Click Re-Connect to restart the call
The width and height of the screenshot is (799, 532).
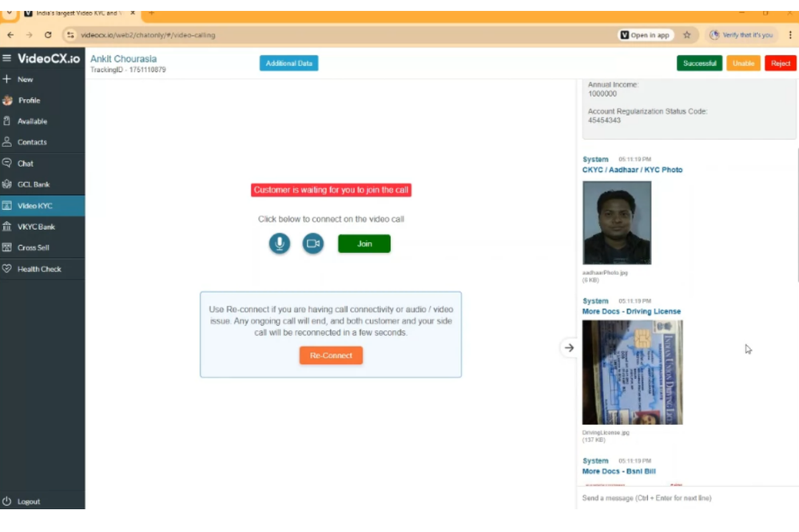pos(331,355)
